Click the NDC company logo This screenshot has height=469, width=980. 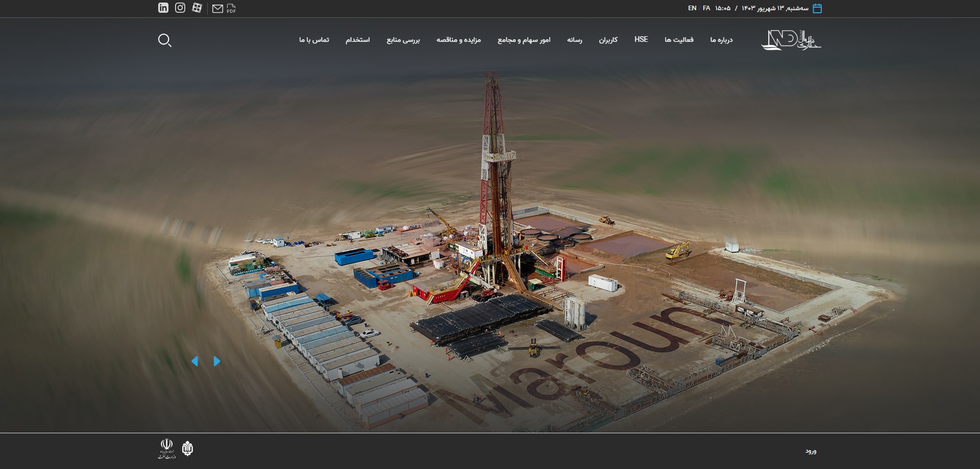791,40
